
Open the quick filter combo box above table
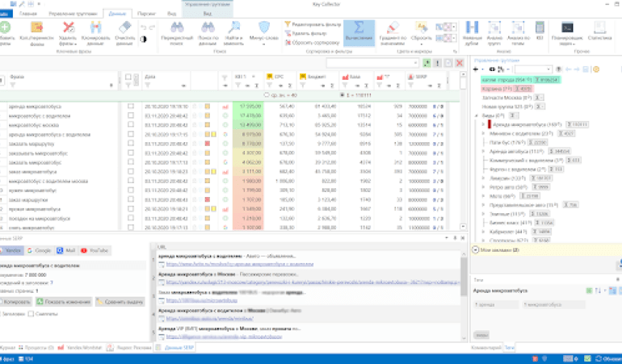(x=372, y=63)
